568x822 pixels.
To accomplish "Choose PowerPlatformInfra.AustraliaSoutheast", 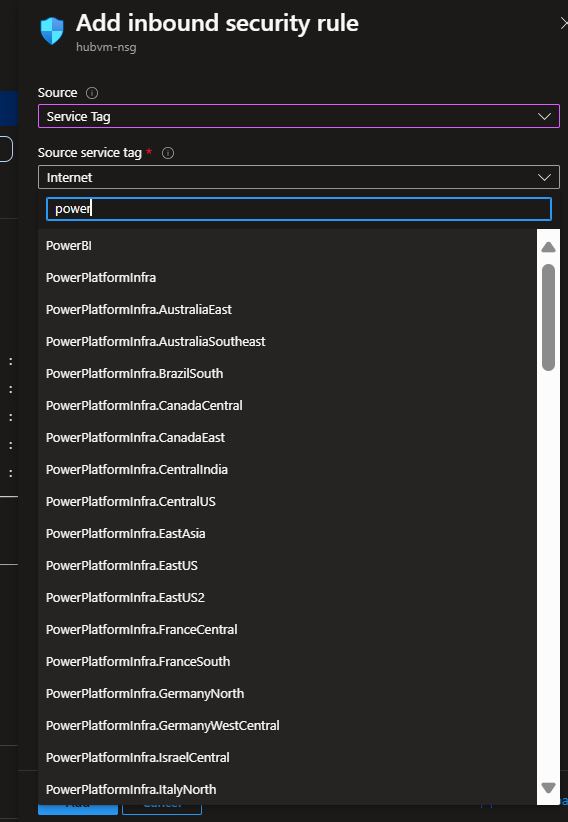I will (x=287, y=341).
